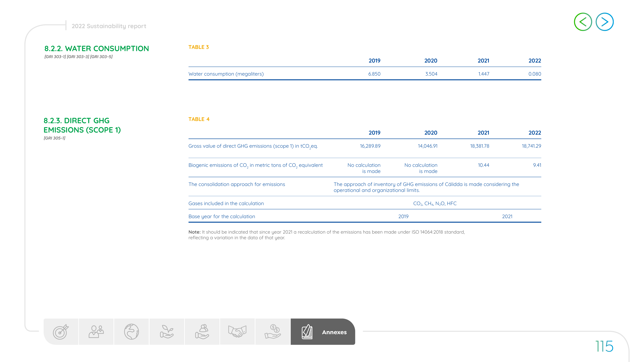Open the hand with plant section icon
The height and width of the screenshot is (362, 644).
point(167,332)
